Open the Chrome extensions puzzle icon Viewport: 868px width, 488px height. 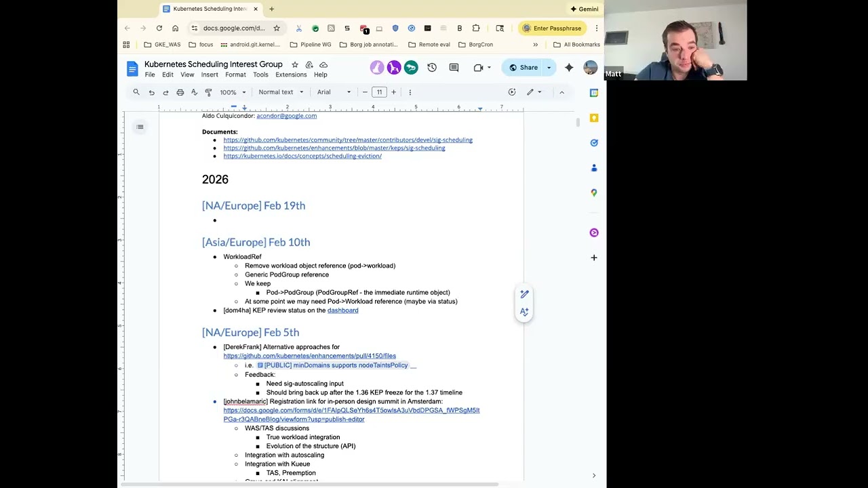(476, 28)
